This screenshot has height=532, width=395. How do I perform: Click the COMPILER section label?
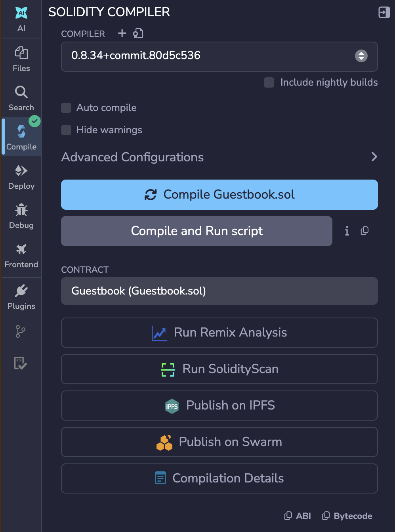point(83,34)
